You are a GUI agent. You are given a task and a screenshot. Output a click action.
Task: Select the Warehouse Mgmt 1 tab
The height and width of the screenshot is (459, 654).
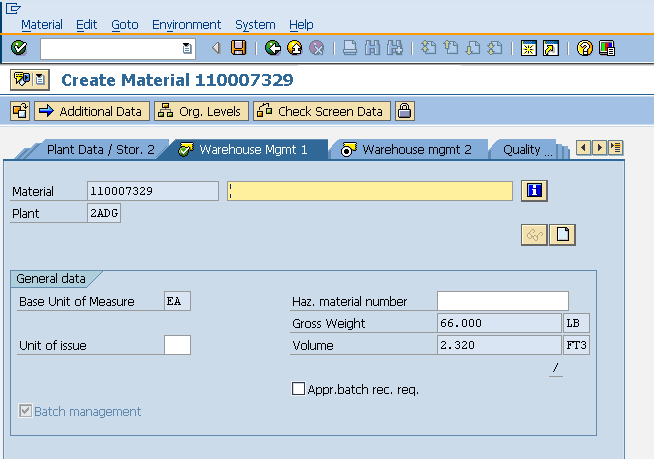[x=248, y=149]
